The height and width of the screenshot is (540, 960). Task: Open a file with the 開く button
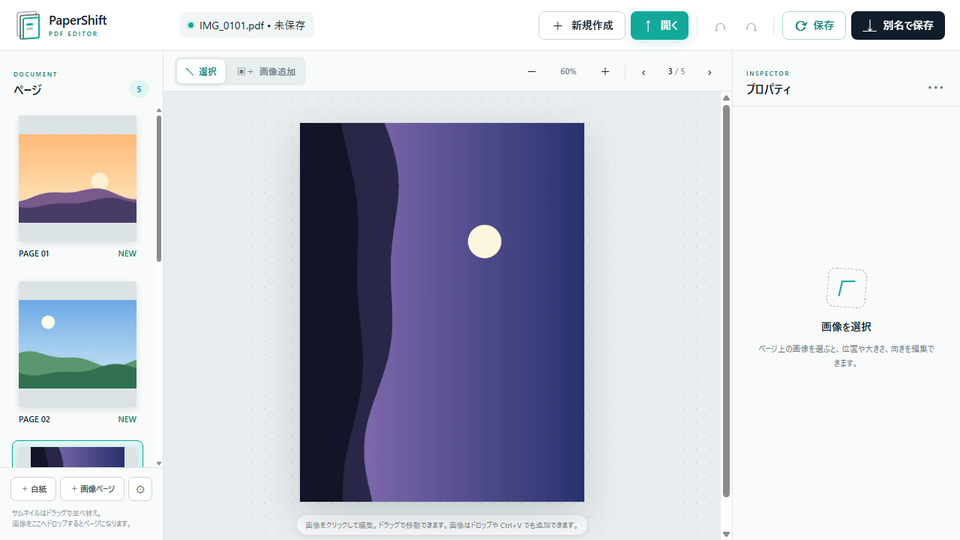(x=659, y=25)
